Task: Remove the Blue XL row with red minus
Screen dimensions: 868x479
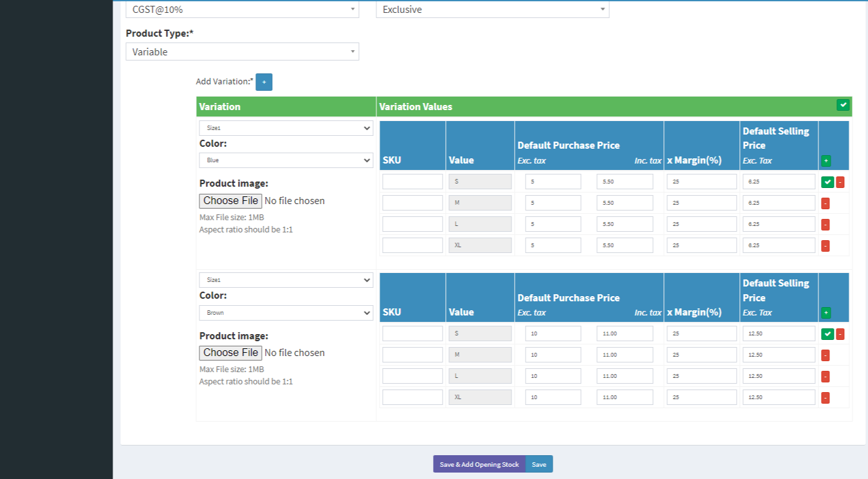Action: pos(826,246)
